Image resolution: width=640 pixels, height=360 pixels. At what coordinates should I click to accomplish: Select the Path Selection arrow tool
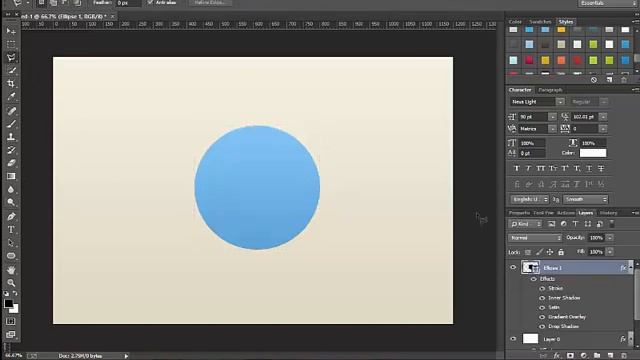pyautogui.click(x=11, y=243)
